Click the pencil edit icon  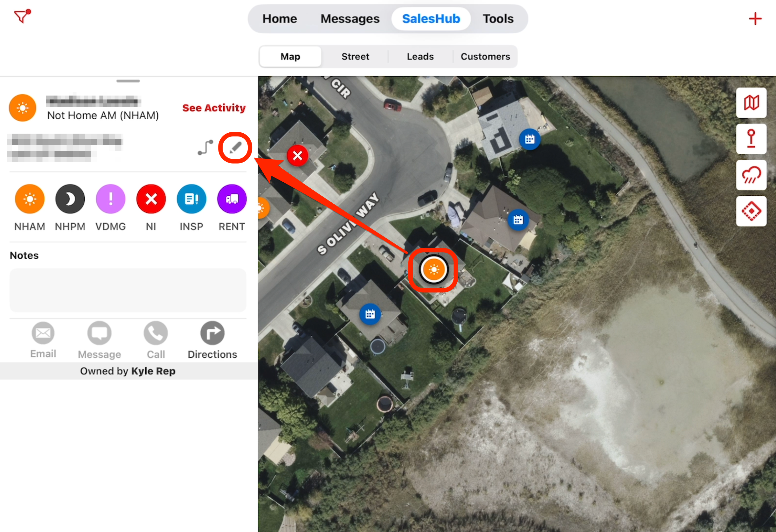(x=235, y=147)
